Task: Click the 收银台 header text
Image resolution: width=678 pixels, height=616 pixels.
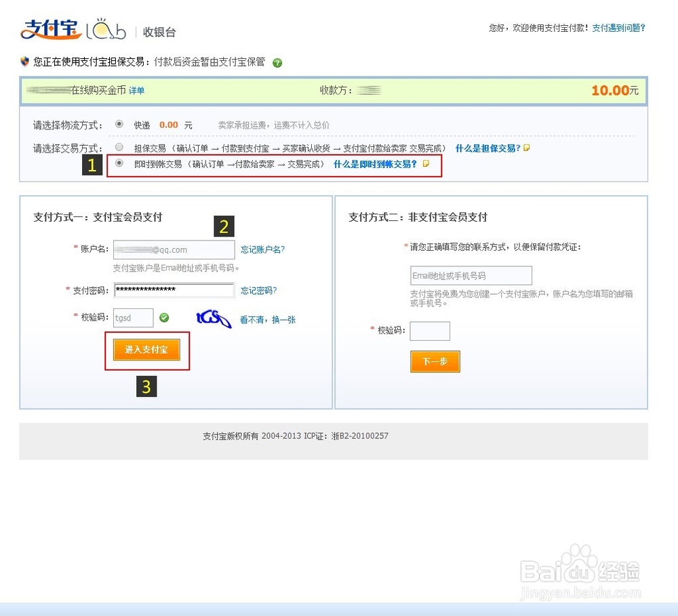Action: click(159, 32)
